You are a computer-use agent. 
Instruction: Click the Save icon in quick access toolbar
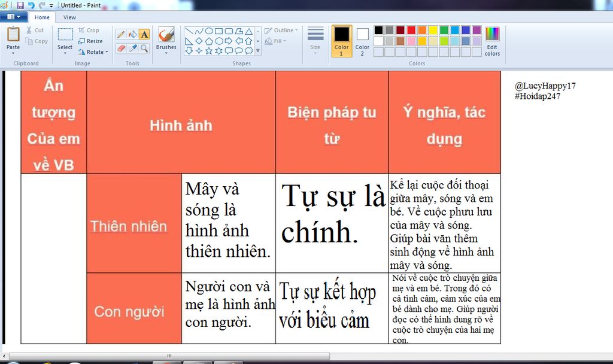point(20,5)
